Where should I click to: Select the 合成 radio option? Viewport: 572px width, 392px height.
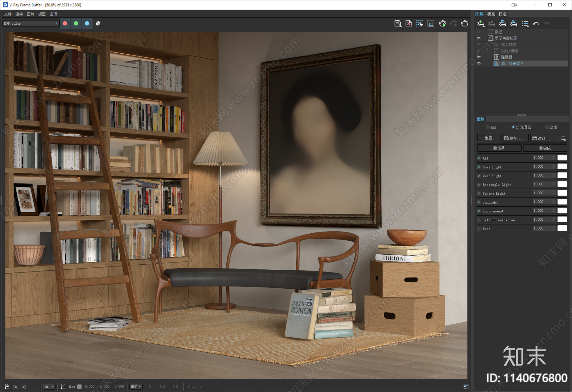click(x=547, y=127)
